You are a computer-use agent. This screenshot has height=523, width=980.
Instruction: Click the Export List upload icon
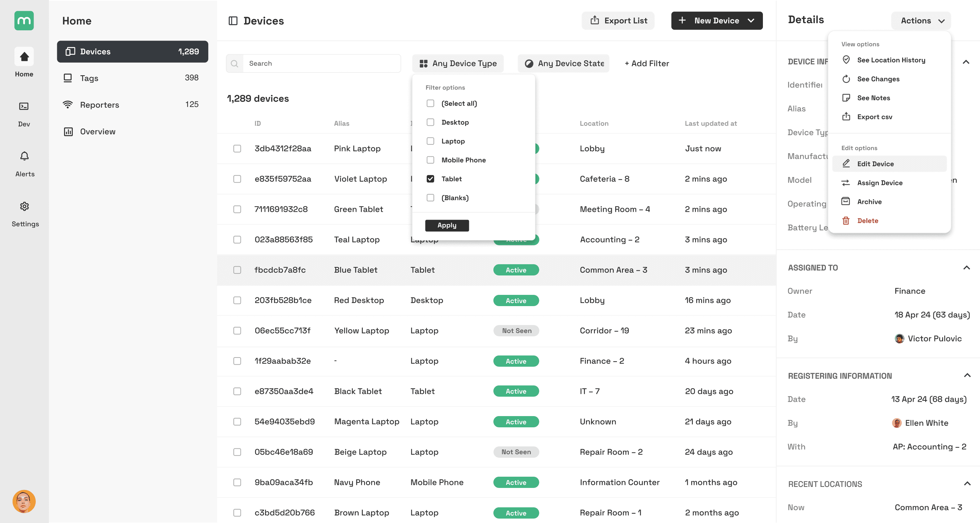click(594, 20)
